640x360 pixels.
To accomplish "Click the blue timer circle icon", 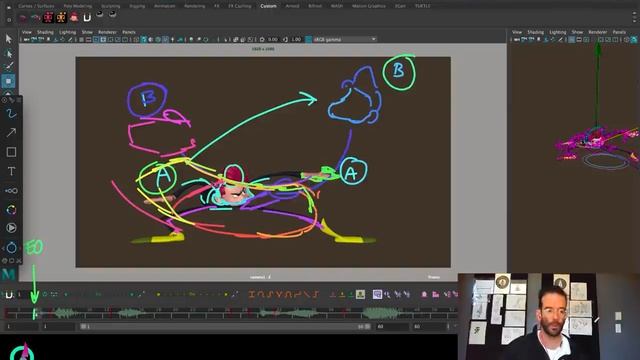I will point(11,247).
